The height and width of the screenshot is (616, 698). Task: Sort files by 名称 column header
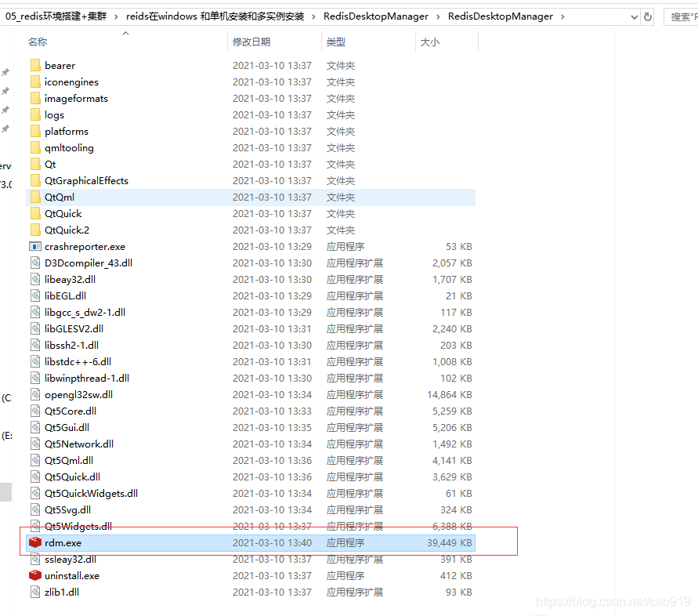(38, 42)
